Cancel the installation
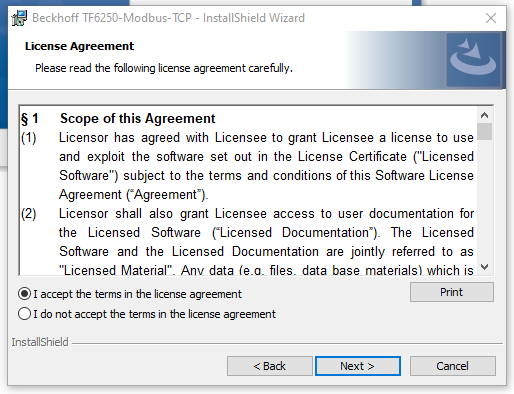This screenshot has width=514, height=394. click(453, 366)
